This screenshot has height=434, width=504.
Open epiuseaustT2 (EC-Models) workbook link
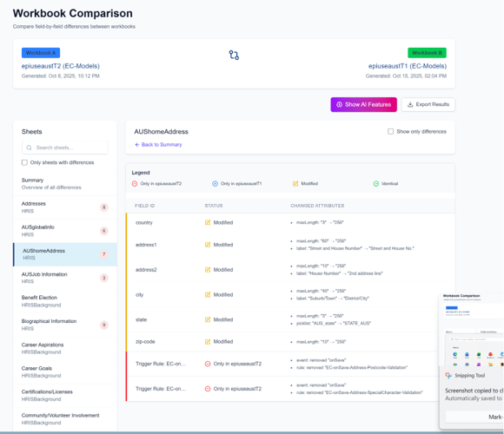(x=61, y=66)
